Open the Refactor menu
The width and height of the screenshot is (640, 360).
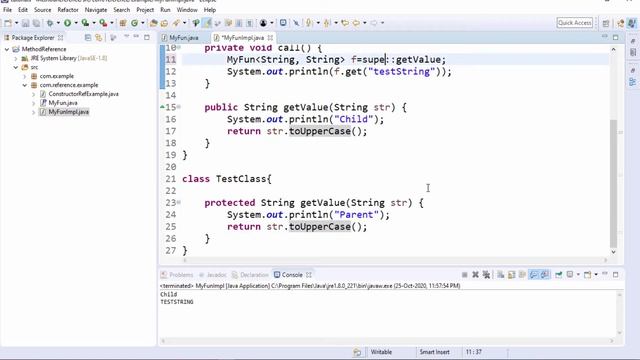[x=68, y=10]
